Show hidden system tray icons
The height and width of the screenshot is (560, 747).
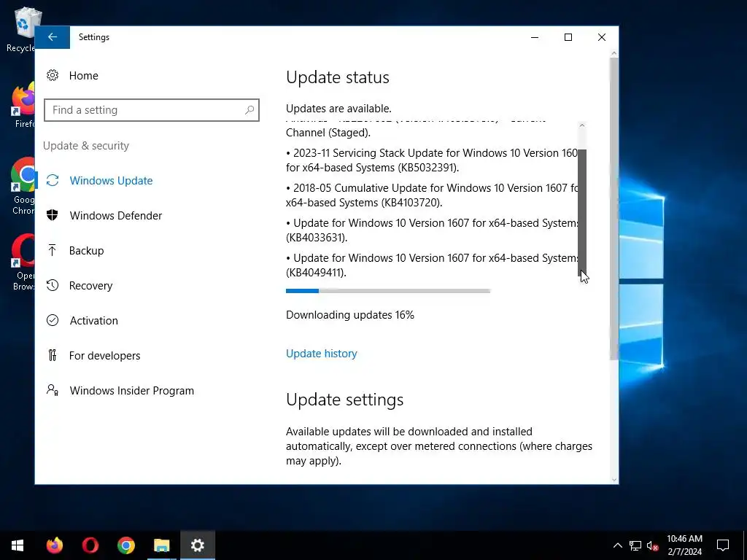coord(617,545)
